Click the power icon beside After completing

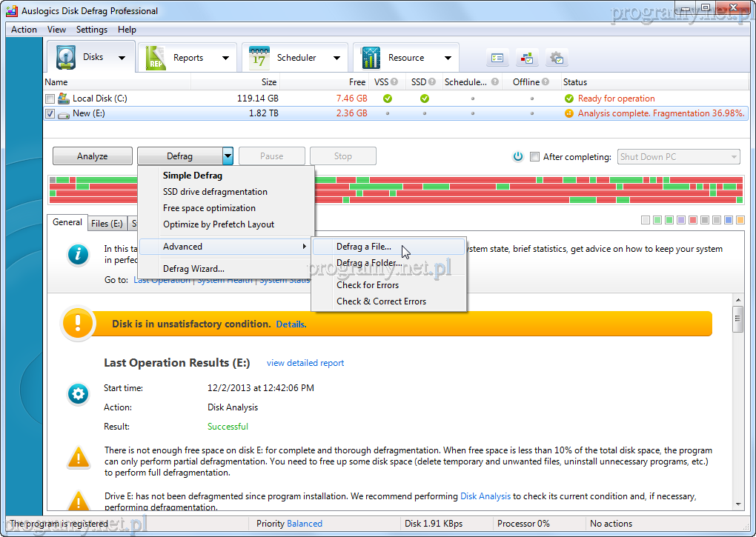[518, 156]
